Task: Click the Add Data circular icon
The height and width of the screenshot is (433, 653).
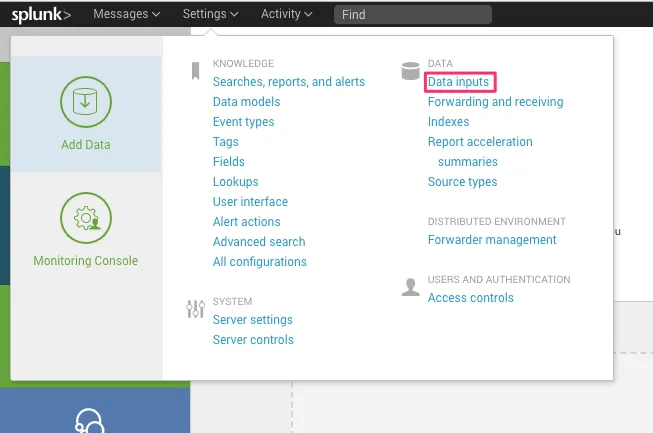Action: coord(86,101)
